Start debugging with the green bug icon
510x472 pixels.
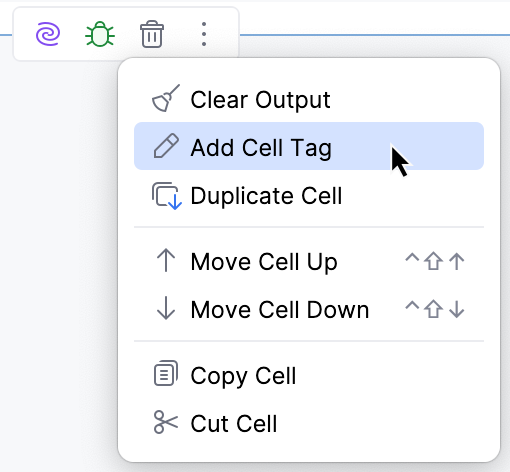point(100,34)
